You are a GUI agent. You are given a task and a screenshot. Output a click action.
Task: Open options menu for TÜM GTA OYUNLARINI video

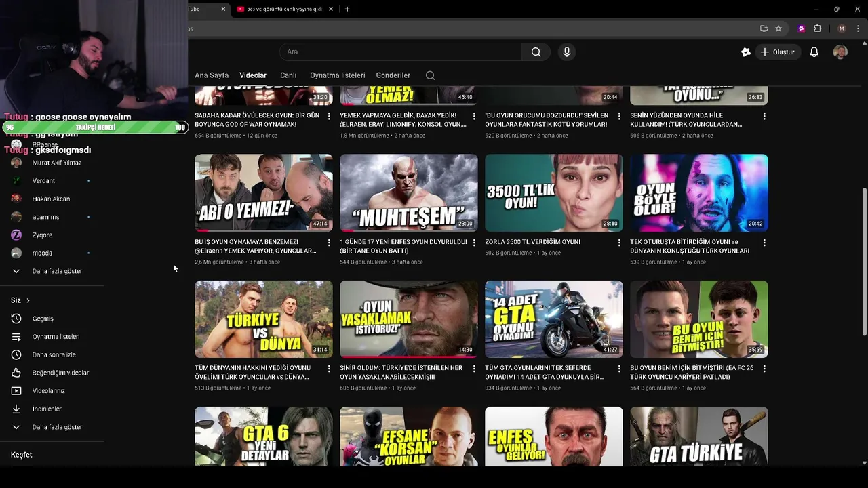[x=619, y=369]
